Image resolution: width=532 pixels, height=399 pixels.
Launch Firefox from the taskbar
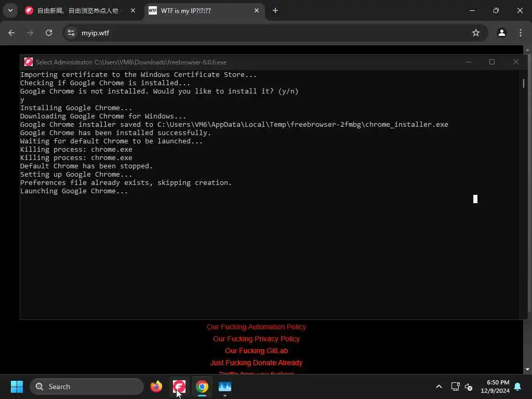156,387
